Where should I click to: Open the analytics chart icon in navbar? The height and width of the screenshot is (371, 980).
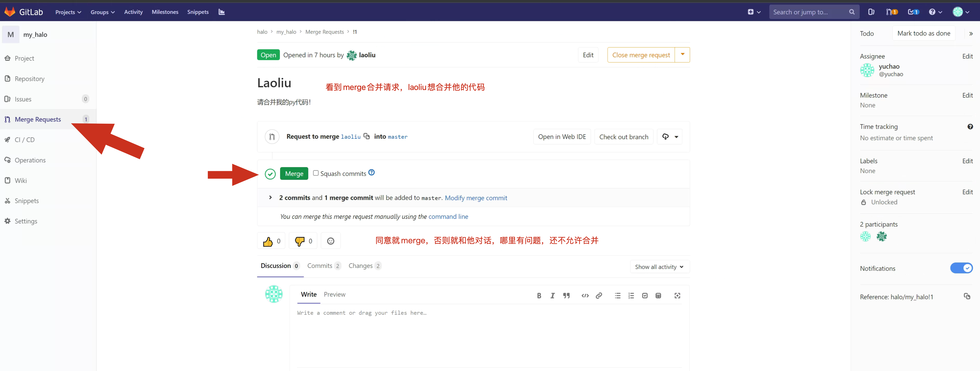[222, 12]
